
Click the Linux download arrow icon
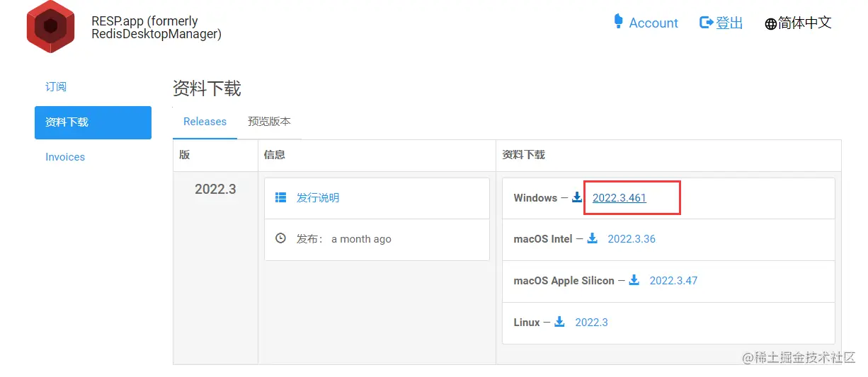click(559, 322)
